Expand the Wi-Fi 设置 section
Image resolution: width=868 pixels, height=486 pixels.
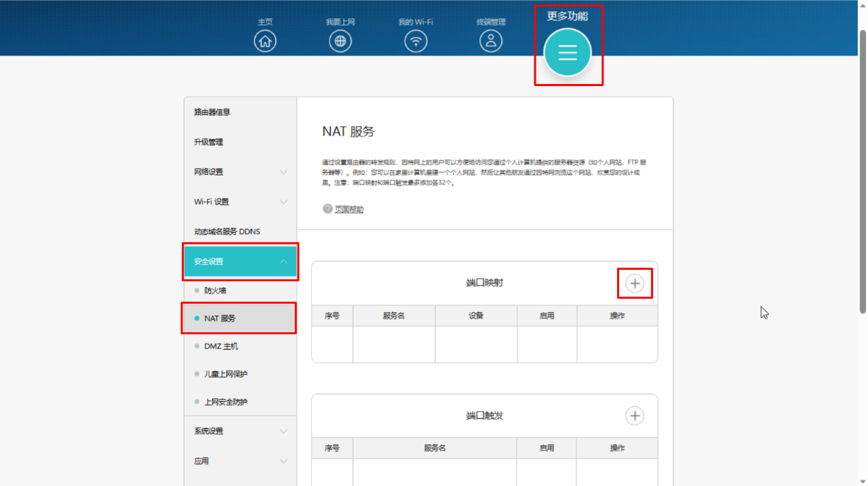pyautogui.click(x=240, y=202)
